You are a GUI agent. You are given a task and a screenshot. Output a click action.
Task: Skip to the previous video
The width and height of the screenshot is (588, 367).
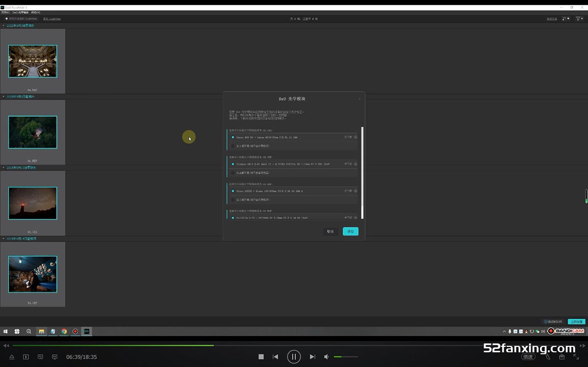coord(275,357)
